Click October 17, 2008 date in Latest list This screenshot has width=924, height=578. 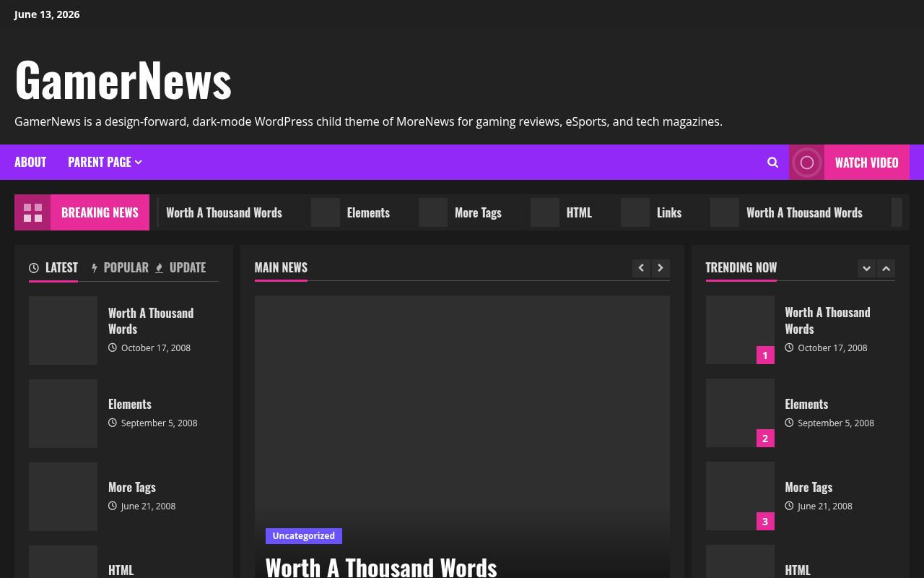156,348
